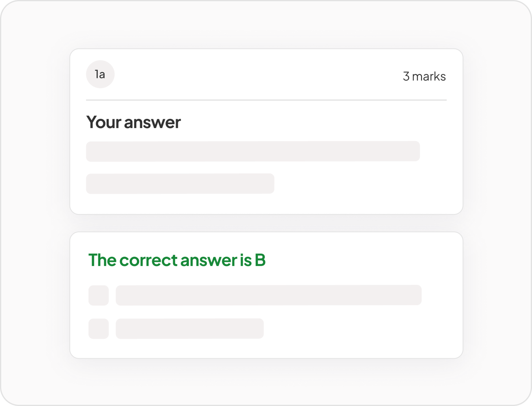Image resolution: width=532 pixels, height=406 pixels.
Task: Click "The correct answer is B" green text
Action: click(x=177, y=260)
